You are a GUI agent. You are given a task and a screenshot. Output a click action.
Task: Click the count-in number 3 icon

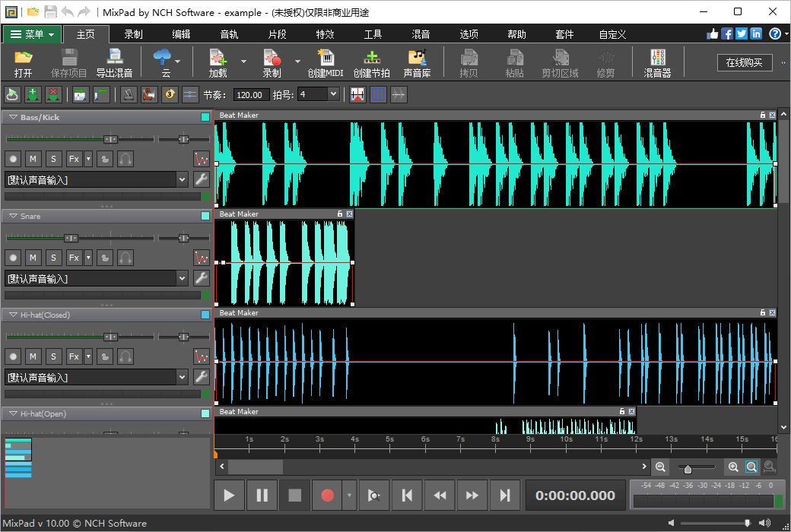click(x=170, y=94)
